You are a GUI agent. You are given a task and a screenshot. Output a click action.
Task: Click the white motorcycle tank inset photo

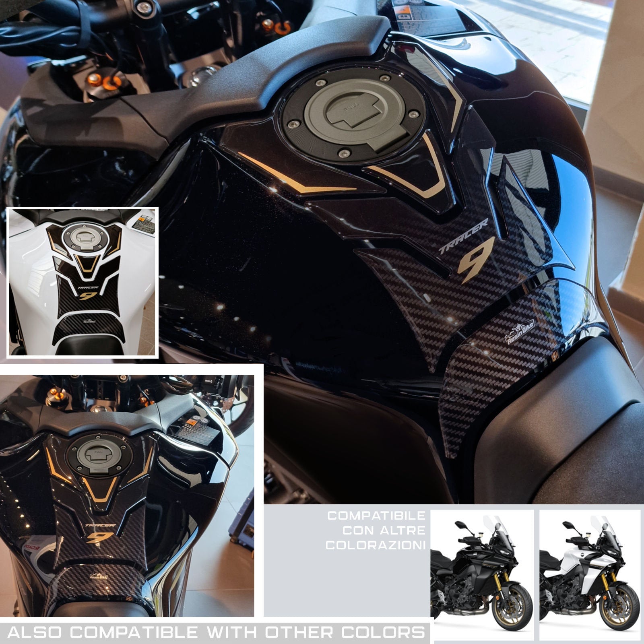pyautogui.click(x=82, y=283)
